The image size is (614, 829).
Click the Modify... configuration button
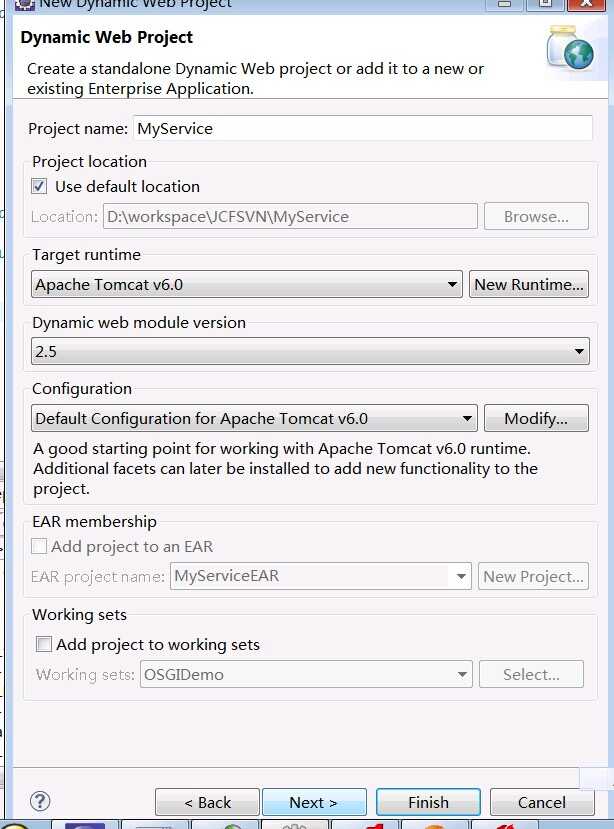tap(536, 418)
